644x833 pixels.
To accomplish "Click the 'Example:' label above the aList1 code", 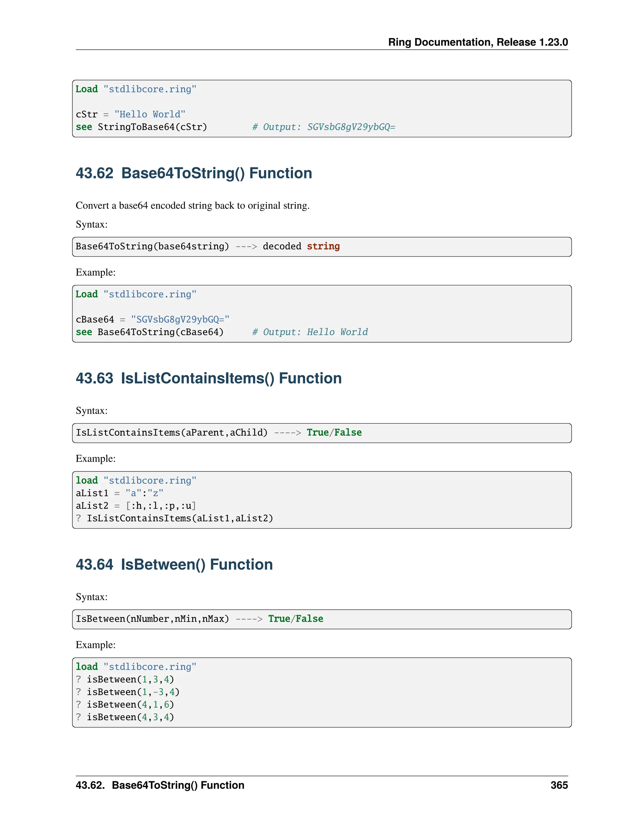I will tap(95, 458).
